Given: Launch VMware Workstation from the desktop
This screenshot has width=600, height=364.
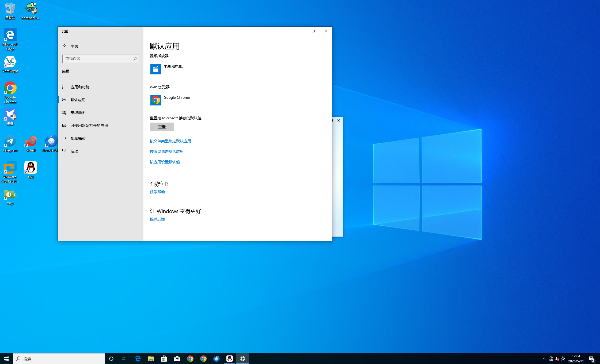Looking at the screenshot, I should [x=10, y=172].
